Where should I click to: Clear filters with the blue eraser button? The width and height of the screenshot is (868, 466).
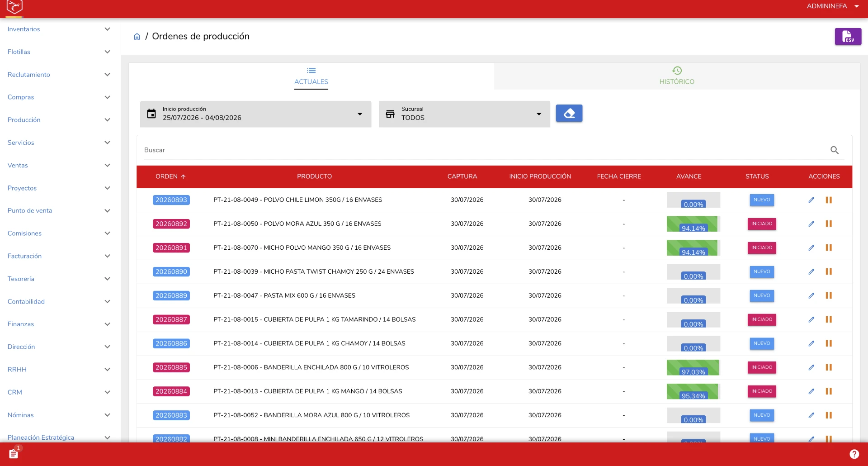click(569, 114)
